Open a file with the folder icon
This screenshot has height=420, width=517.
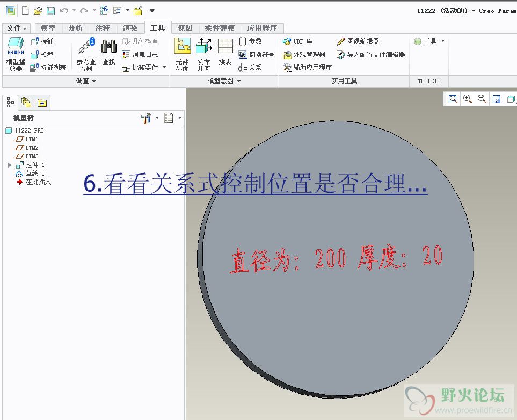click(38, 11)
